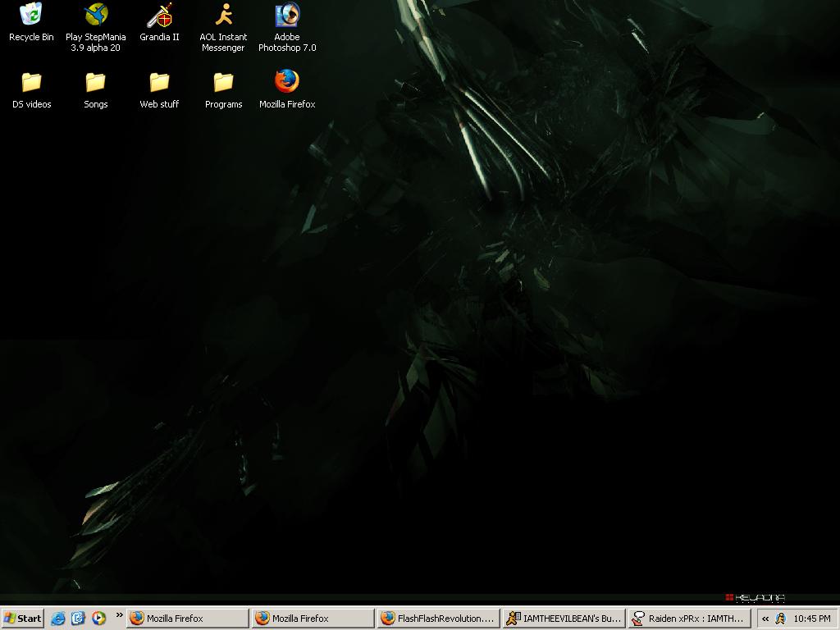Select the AOL Instant Messenger shortcut
Viewport: 840px width, 630px height.
[x=223, y=27]
